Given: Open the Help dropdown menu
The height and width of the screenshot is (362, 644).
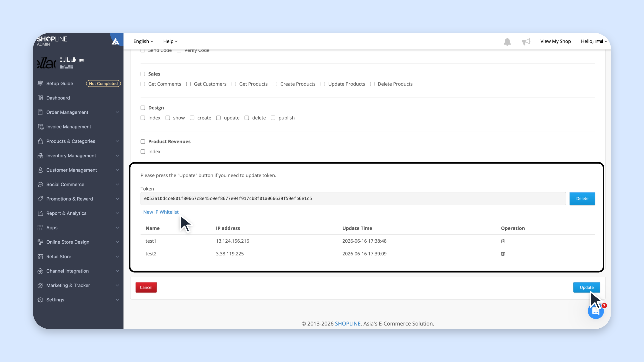Looking at the screenshot, I should click(170, 41).
